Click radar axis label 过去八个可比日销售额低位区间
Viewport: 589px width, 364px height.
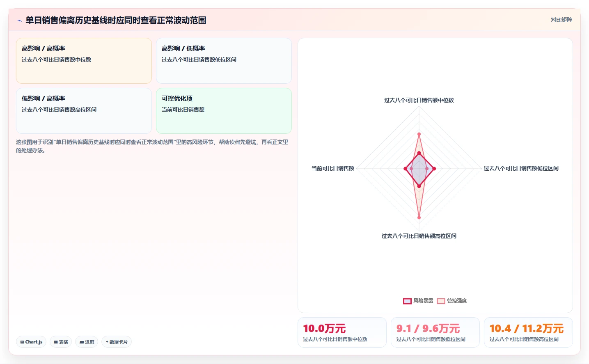click(x=521, y=168)
